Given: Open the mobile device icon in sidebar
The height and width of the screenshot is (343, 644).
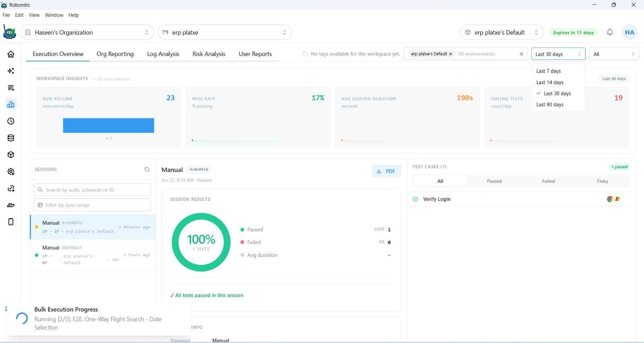Looking at the screenshot, I should 11,222.
